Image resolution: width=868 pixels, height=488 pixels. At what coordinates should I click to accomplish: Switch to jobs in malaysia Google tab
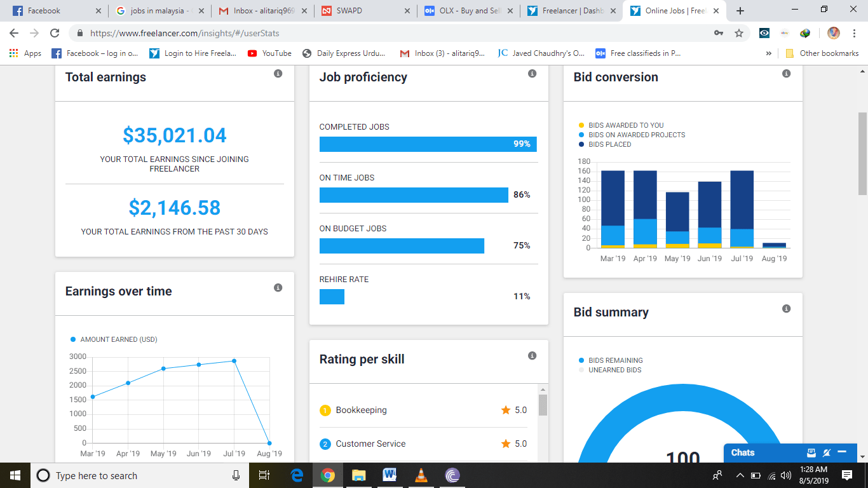[159, 11]
